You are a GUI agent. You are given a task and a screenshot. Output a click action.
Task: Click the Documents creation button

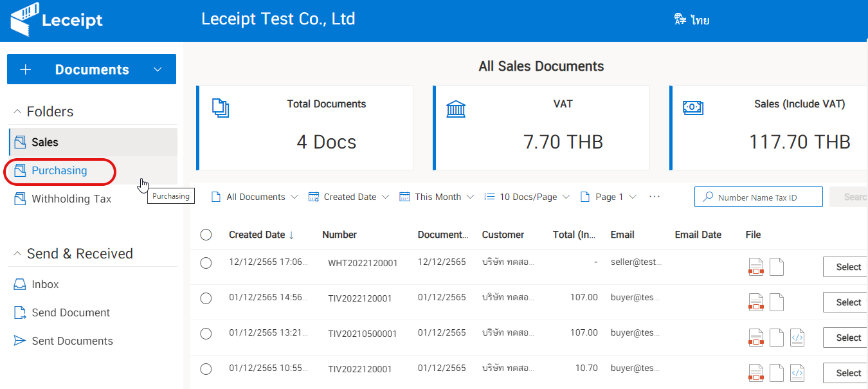(90, 69)
